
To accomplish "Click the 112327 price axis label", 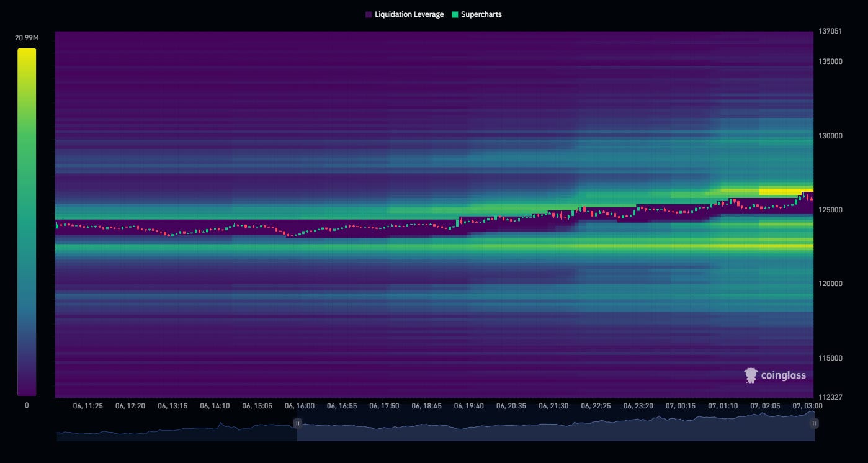I will (x=830, y=397).
